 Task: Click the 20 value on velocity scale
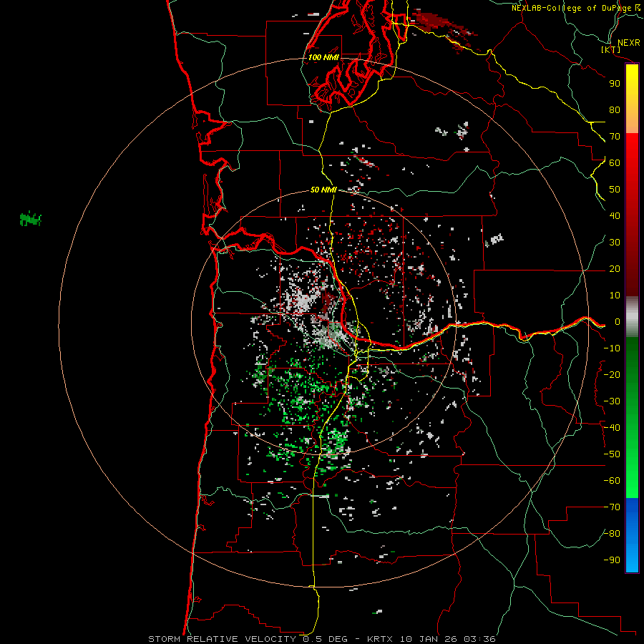coord(615,269)
